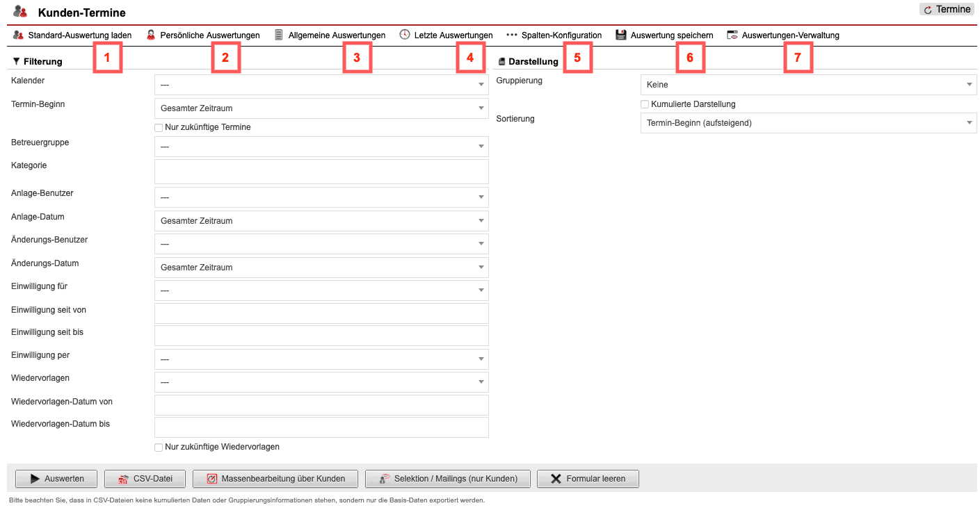980x508 pixels.
Task: Click the Formular leeren button
Action: pos(588,478)
